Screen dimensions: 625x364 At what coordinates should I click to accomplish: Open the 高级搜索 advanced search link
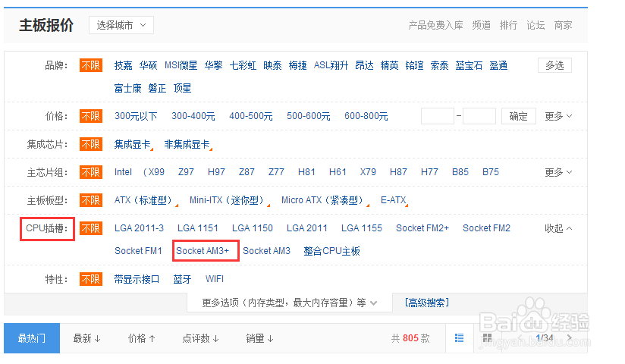coord(427,303)
